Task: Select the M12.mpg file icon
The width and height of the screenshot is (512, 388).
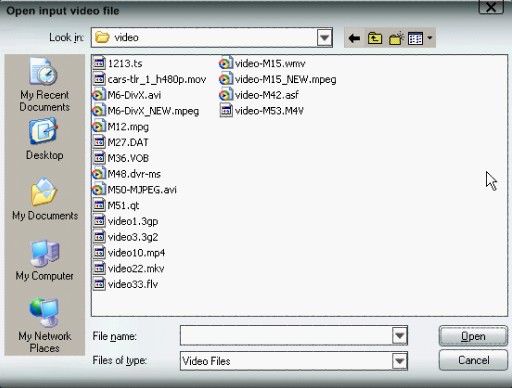Action: (98, 127)
